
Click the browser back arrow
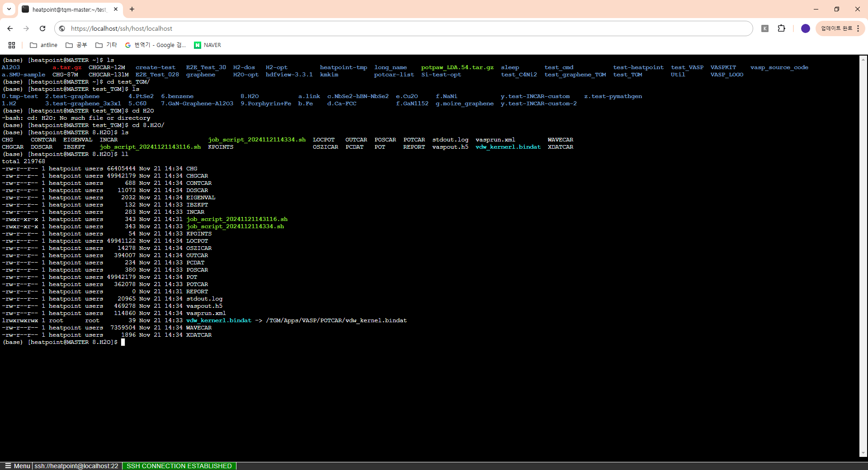click(x=10, y=28)
